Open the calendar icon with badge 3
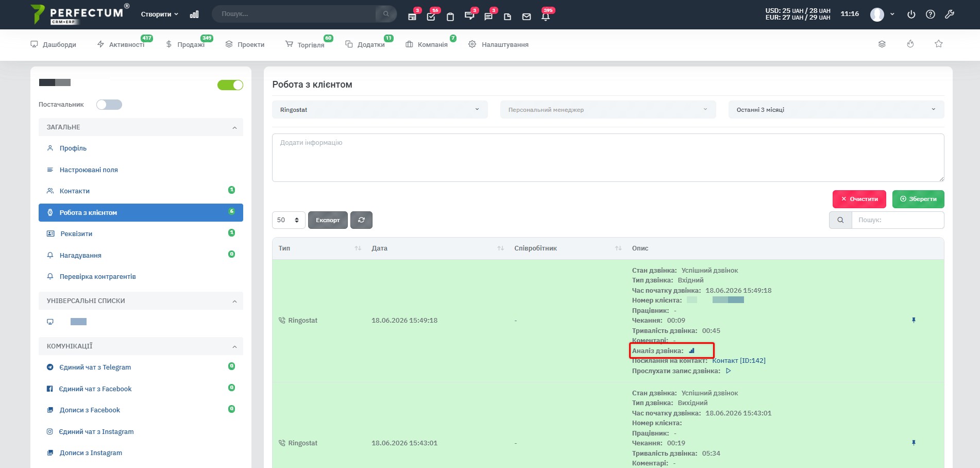Viewport: 980px width, 468px height. coord(412,16)
